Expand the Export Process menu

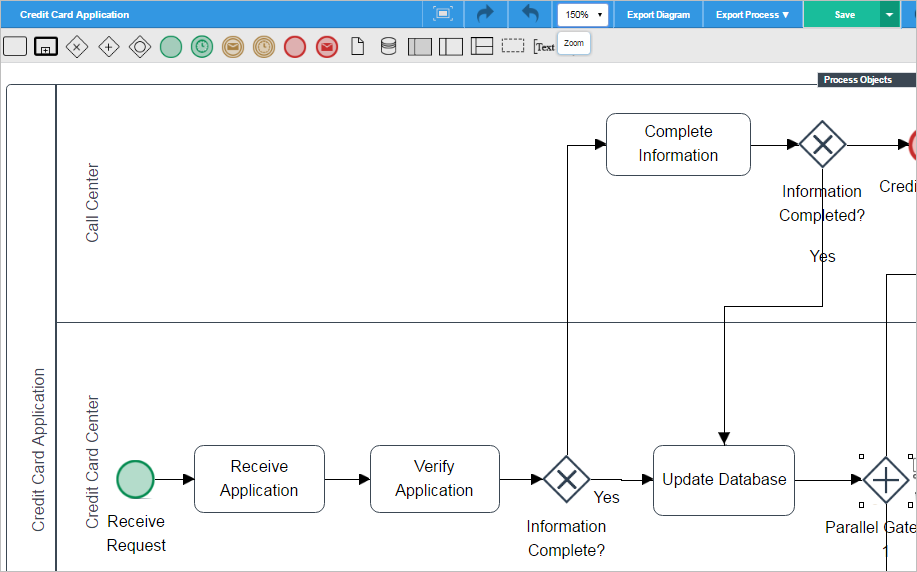point(752,15)
